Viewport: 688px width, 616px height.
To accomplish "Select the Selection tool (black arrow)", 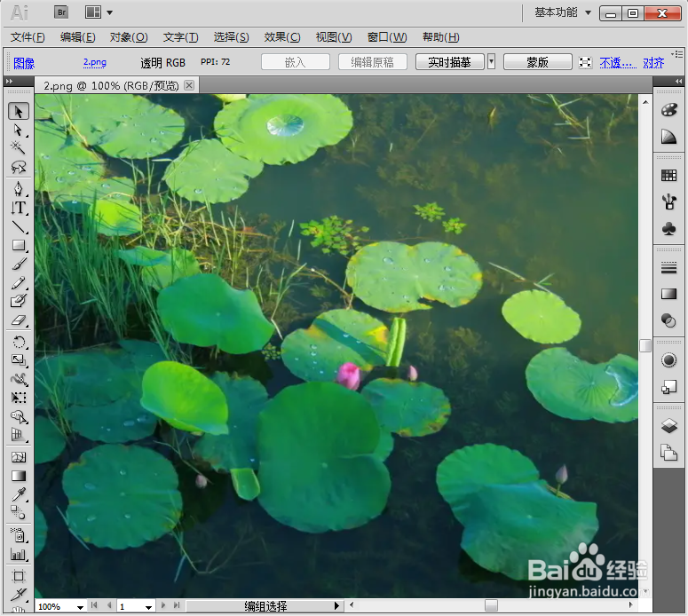I will [18, 112].
